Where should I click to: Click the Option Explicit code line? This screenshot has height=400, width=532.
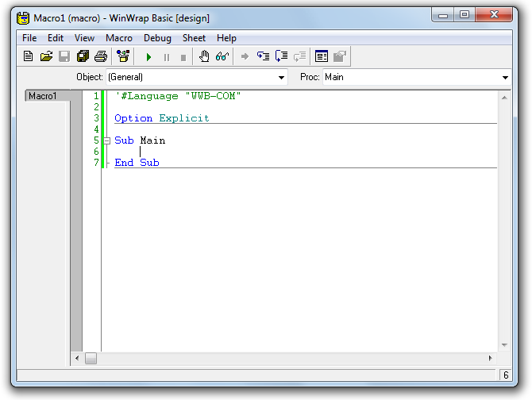click(x=162, y=118)
